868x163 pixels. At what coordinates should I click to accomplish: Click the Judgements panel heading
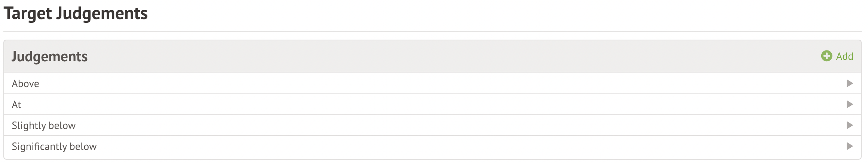tap(49, 56)
